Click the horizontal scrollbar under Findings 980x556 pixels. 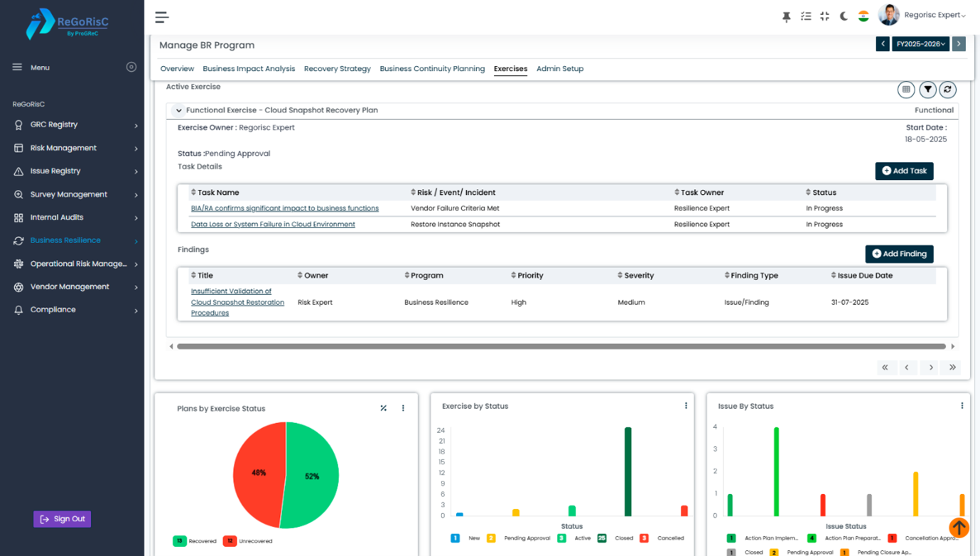561,347
